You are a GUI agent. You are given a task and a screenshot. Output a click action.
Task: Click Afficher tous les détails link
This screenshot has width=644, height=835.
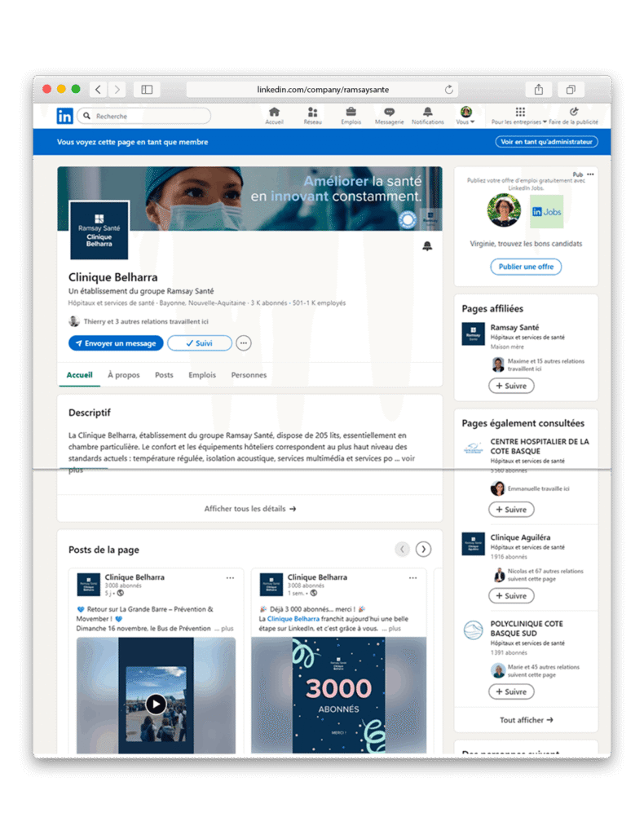(249, 509)
